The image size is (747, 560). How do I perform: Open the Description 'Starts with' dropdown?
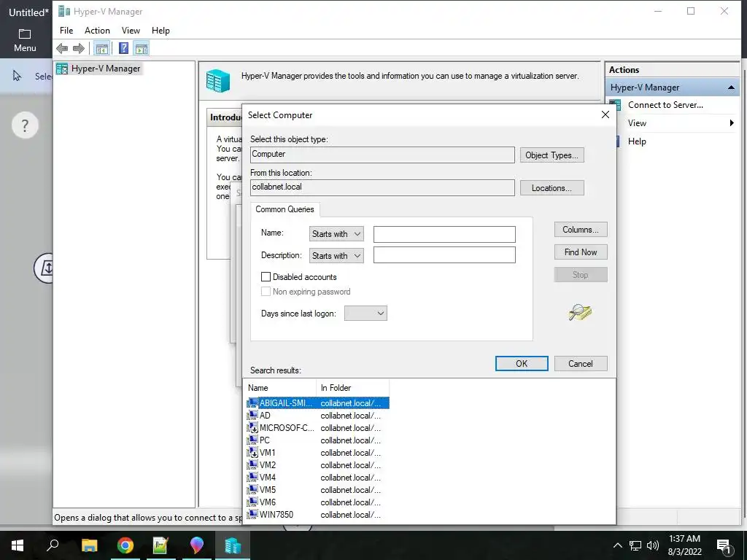pyautogui.click(x=336, y=256)
